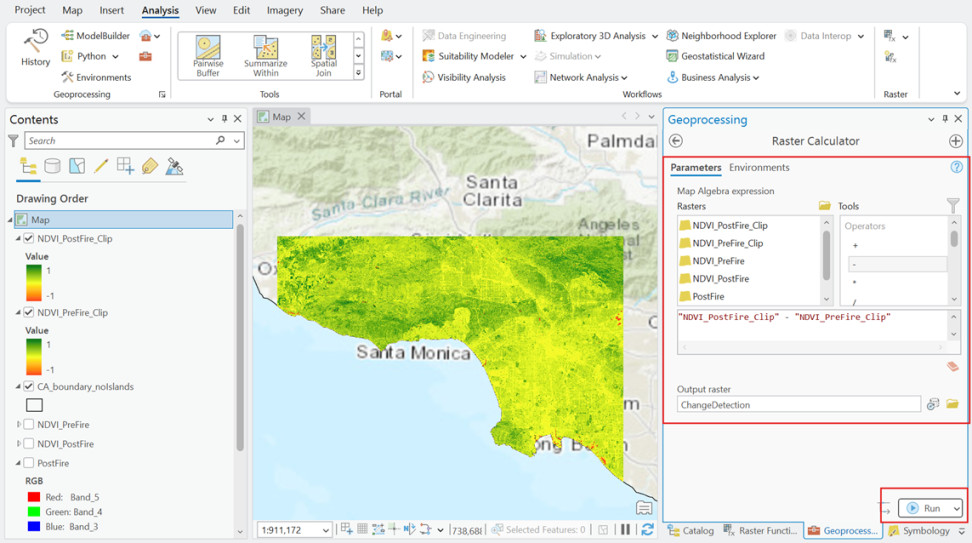Click CA_boundary_noIslands outline symbol

pyautogui.click(x=34, y=405)
